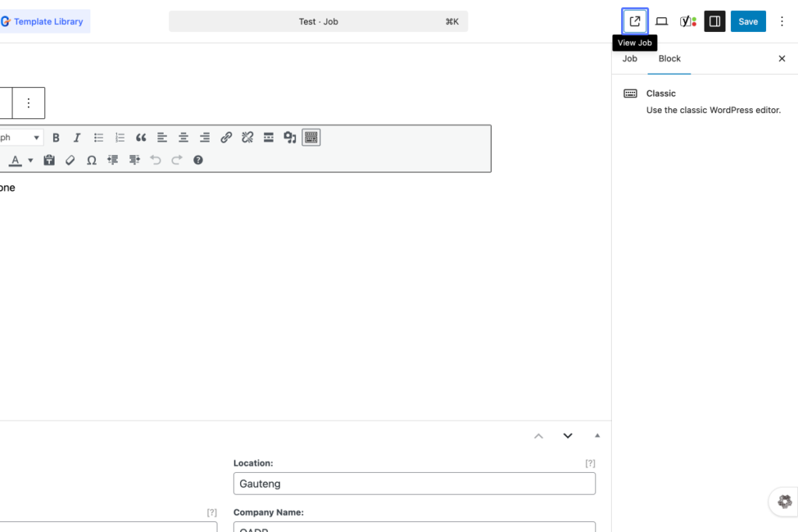Open the paragraph format dropdown

pos(20,138)
